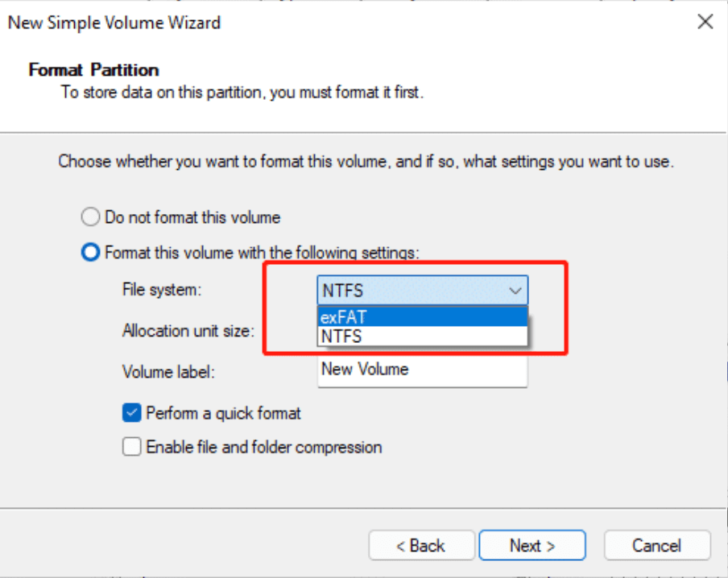Cancel the New Simple Volume Wizard
This screenshot has width=728, height=578.
[x=656, y=545]
